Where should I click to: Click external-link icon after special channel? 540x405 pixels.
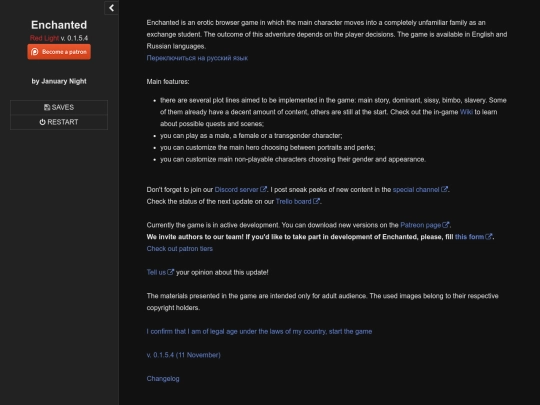(x=445, y=189)
